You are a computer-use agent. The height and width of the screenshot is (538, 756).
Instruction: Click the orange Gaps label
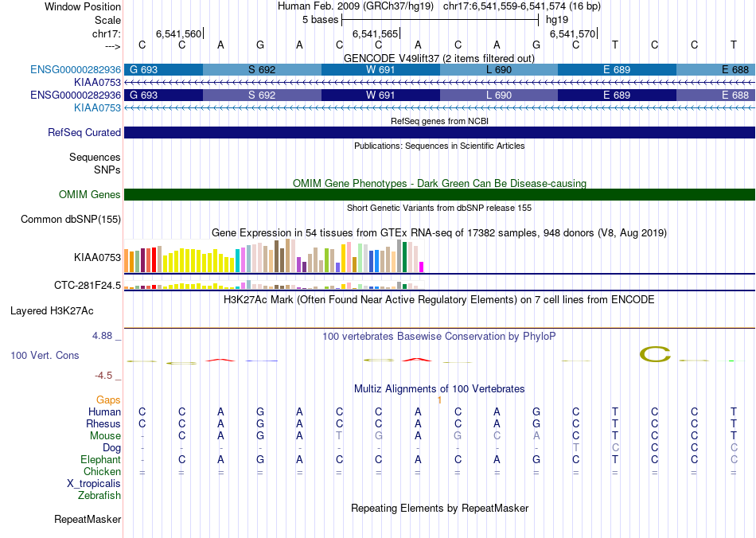[x=108, y=400]
